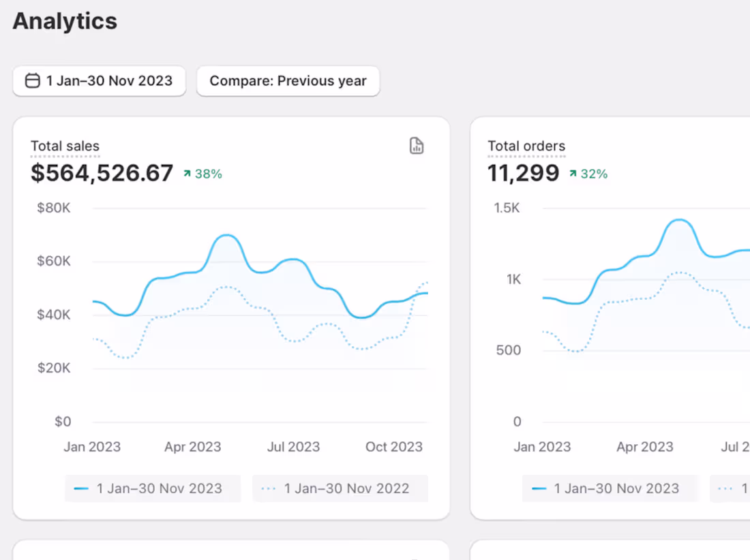Viewport: 750px width, 560px height.
Task: Click the Analytics page heading
Action: point(65,21)
